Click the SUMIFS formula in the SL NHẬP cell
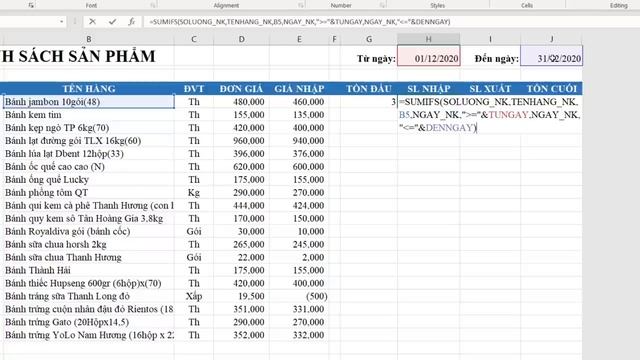Screen dimensions: 640x360 point(490,115)
